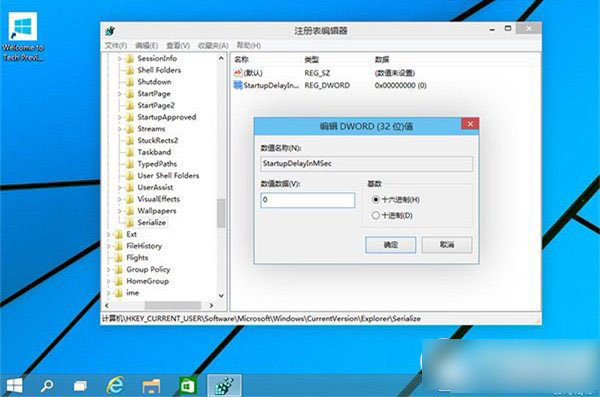Expand the StartPage tree node

click(119, 94)
